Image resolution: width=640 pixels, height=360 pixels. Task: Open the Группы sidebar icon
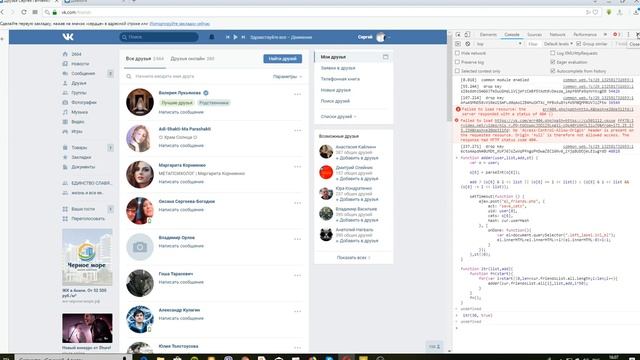(65, 93)
